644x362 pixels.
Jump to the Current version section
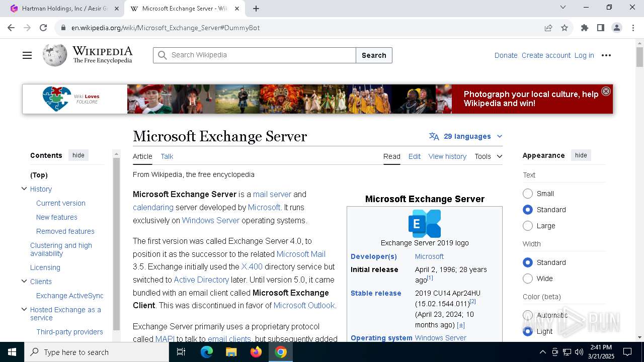tap(61, 203)
